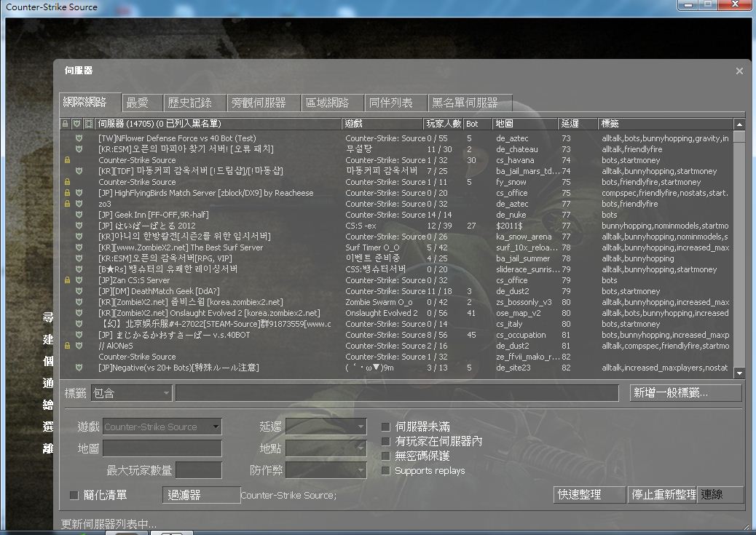Image resolution: width=756 pixels, height=535 pixels.
Task: Close the 伺服器 server browser dialog
Action: click(x=739, y=71)
